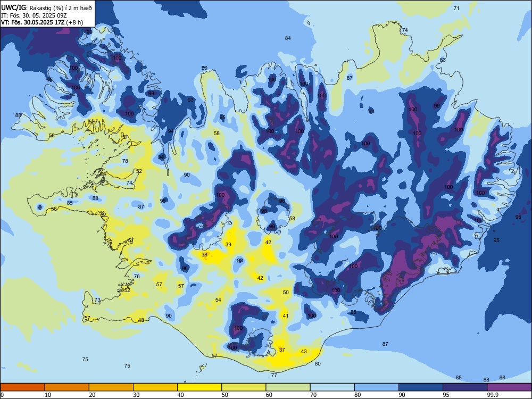Click the 'VT: Fös. 30.05.2025 17Z (+8 h)' line
The height and width of the screenshot is (399, 532).
[x=41, y=22]
